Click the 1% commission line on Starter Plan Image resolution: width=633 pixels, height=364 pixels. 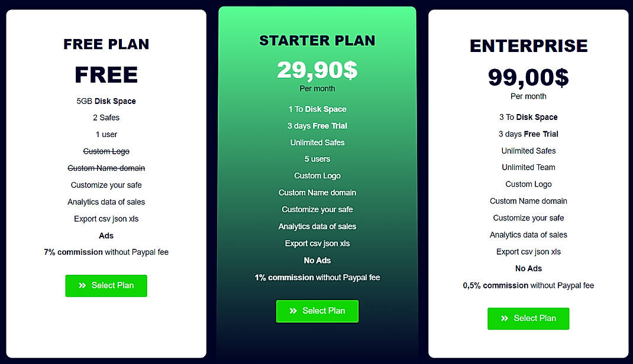pyautogui.click(x=317, y=277)
